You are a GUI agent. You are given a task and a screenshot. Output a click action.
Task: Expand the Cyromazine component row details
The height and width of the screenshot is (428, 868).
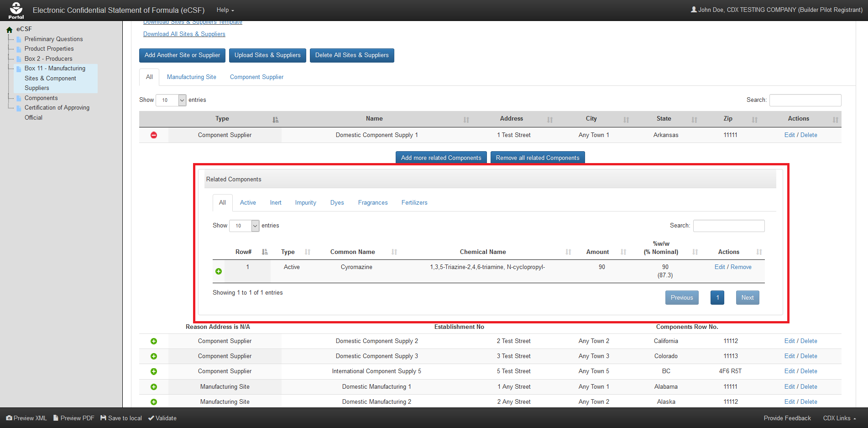click(219, 271)
